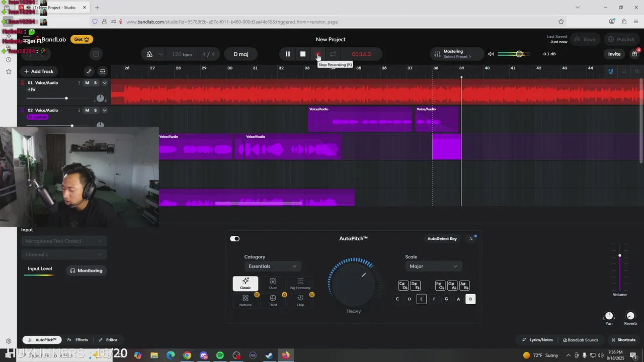Select the Third AutoPitch effect
This screenshot has height=362, width=644.
[273, 301]
